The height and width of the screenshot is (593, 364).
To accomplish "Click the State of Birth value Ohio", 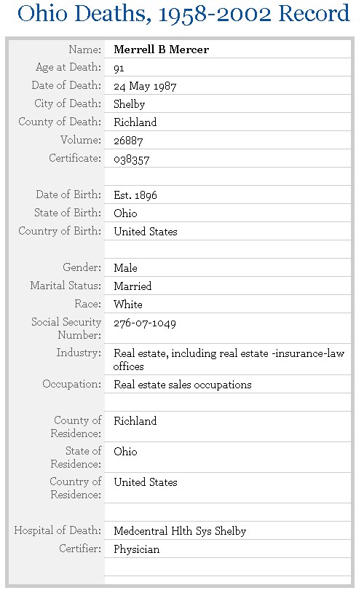I will 125,213.
